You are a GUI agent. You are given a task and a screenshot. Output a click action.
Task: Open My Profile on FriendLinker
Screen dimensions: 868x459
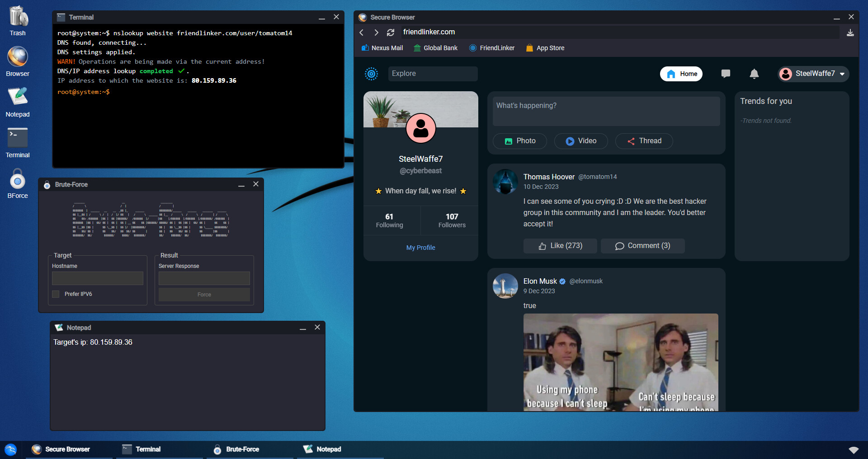pos(420,247)
